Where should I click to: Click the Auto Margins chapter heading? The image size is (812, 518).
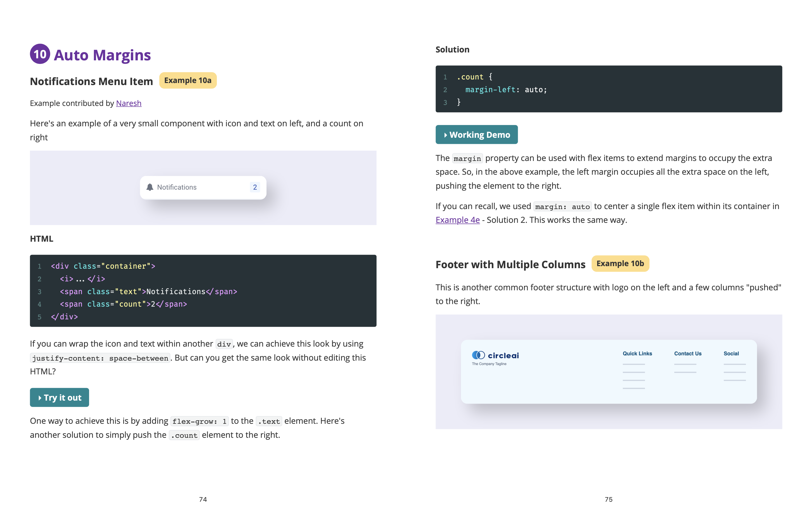(102, 55)
